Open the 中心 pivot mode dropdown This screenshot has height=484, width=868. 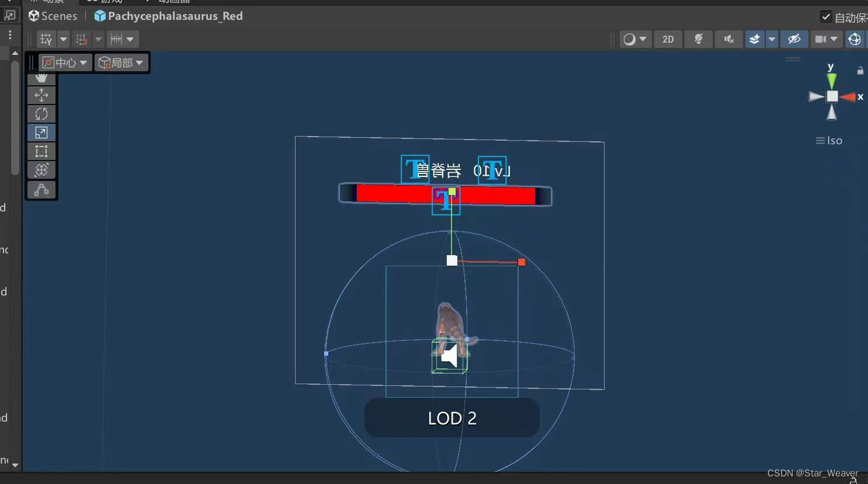[x=64, y=62]
